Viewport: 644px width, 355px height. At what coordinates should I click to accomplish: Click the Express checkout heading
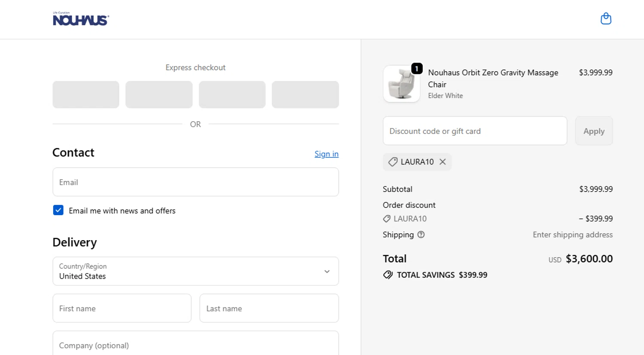(x=195, y=67)
